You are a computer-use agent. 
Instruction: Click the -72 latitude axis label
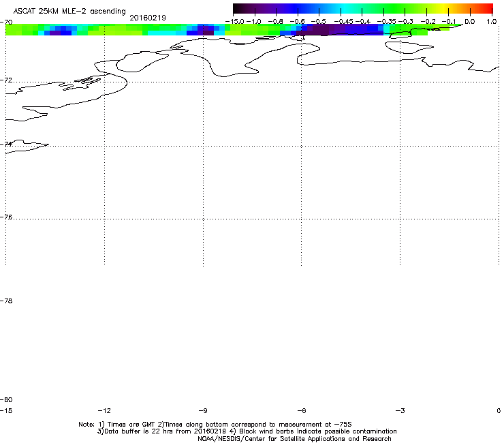(6, 80)
